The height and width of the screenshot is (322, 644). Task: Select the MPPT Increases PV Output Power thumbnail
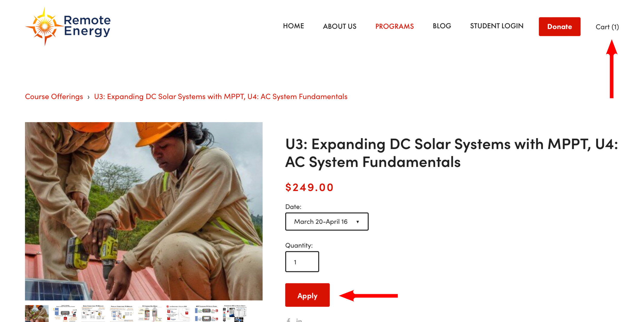point(206,313)
